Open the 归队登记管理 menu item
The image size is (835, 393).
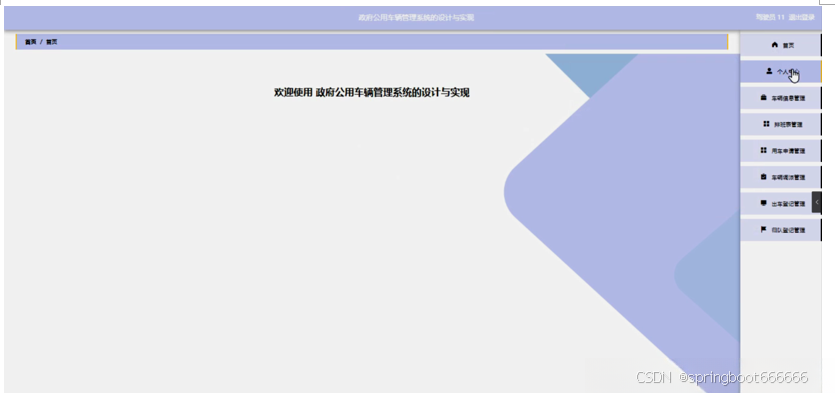click(x=781, y=230)
